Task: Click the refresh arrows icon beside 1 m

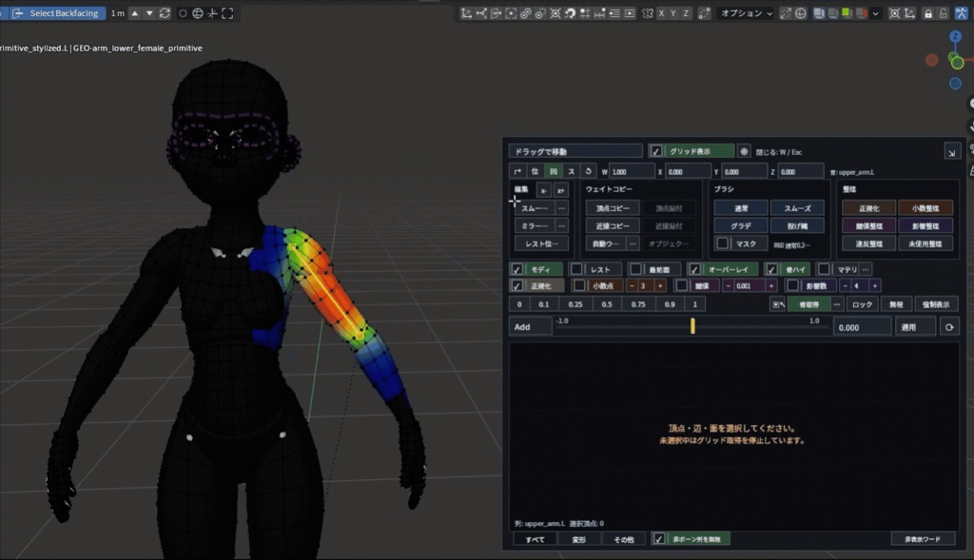Action: (x=165, y=13)
